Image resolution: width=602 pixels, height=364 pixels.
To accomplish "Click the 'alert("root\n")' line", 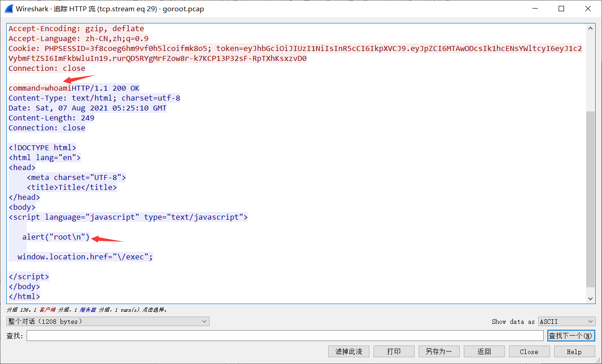I will 56,237.
